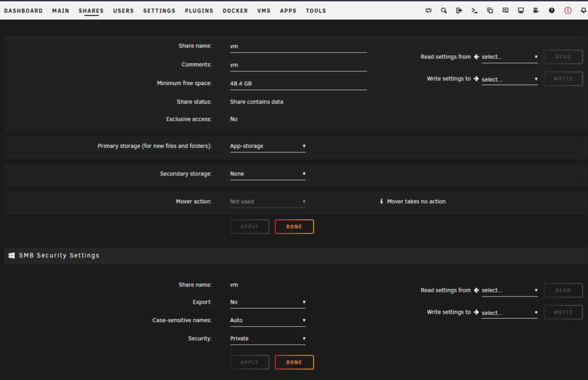Switch to the VMS tab
Screen dimensions: 588x380
pos(263,11)
